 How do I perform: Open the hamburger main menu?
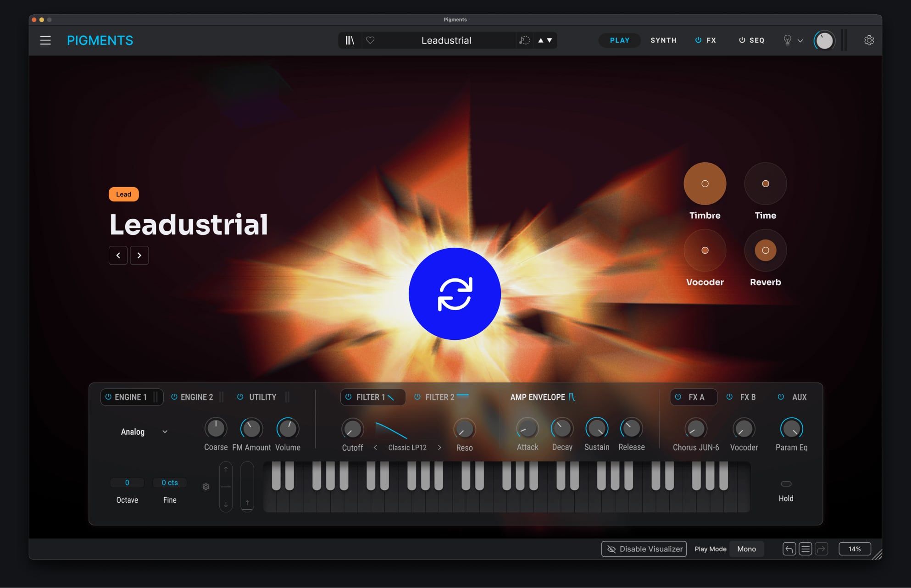[45, 40]
